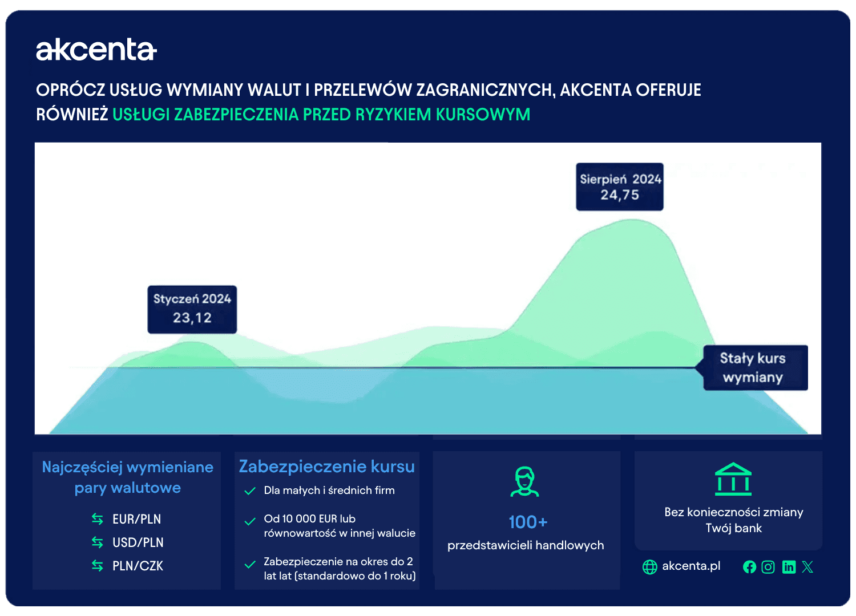Click Najczęściej wymieniane pary walutowe heading
Viewport: 856px width, 616px height.
click(128, 477)
